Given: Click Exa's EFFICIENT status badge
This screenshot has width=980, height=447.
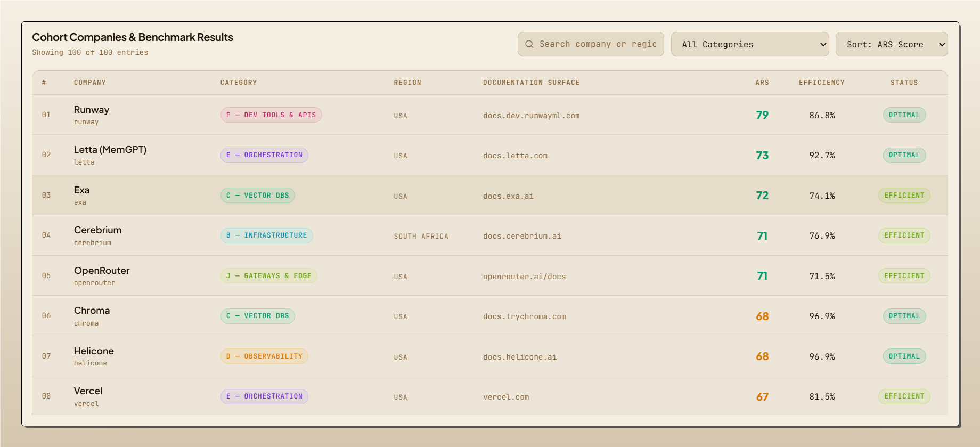Looking at the screenshot, I should 904,196.
